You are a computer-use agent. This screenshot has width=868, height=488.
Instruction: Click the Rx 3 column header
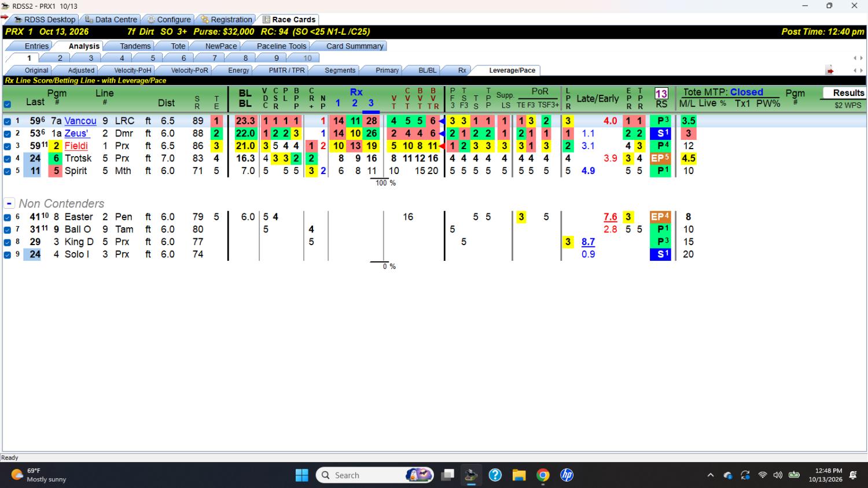pyautogui.click(x=371, y=103)
